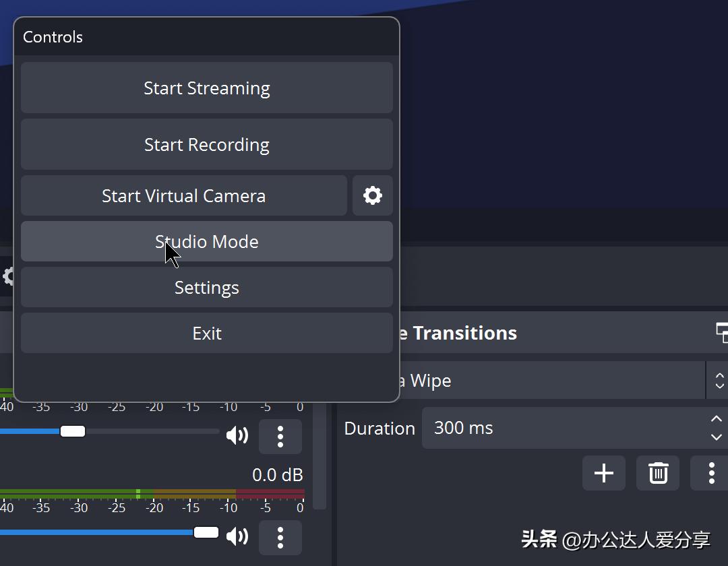Exit OBS via the Exit button
728x566 pixels.
pos(206,334)
